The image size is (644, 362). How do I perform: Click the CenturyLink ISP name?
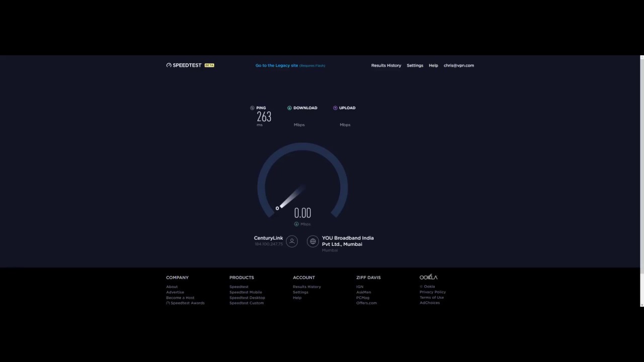pyautogui.click(x=268, y=238)
